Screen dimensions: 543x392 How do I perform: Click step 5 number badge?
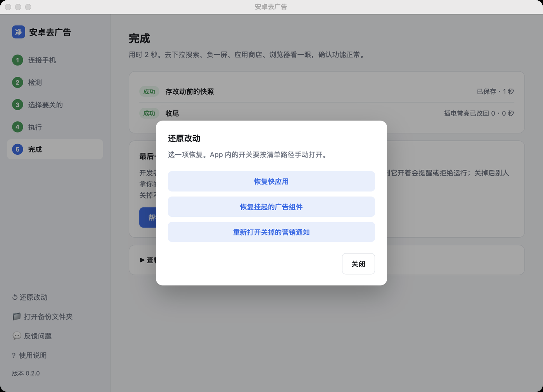coord(17,149)
